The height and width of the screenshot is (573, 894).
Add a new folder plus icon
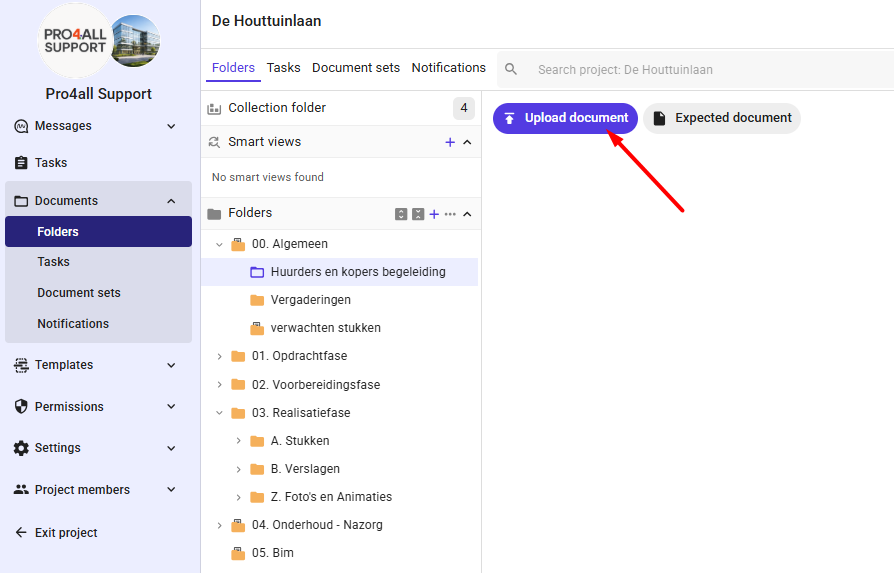(434, 214)
